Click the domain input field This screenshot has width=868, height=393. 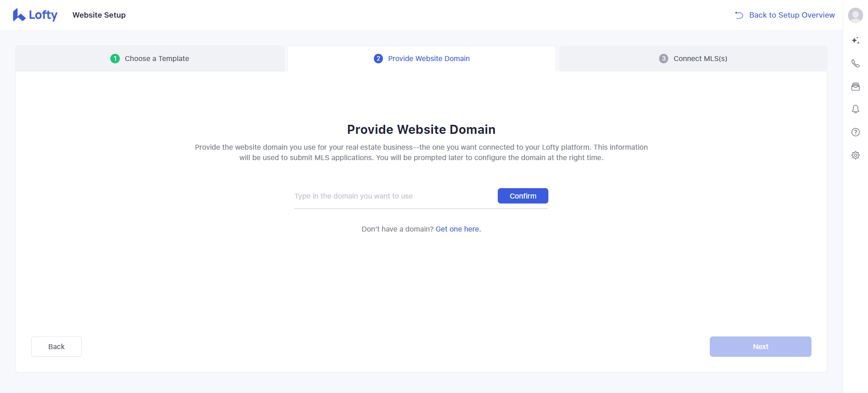389,196
